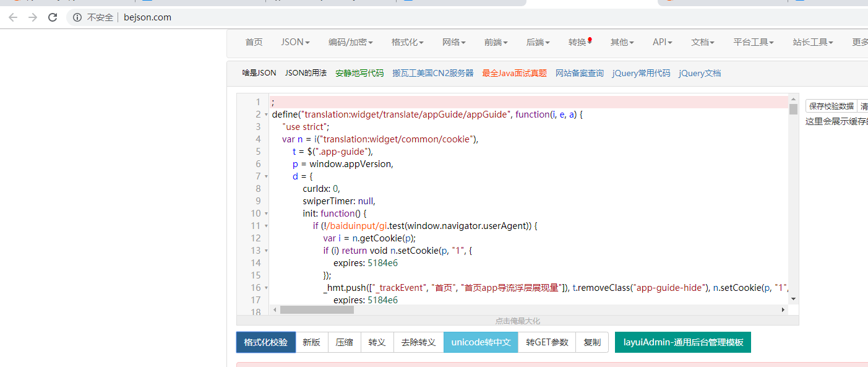
Task: Open the jQuery文档 link
Action: [700, 73]
